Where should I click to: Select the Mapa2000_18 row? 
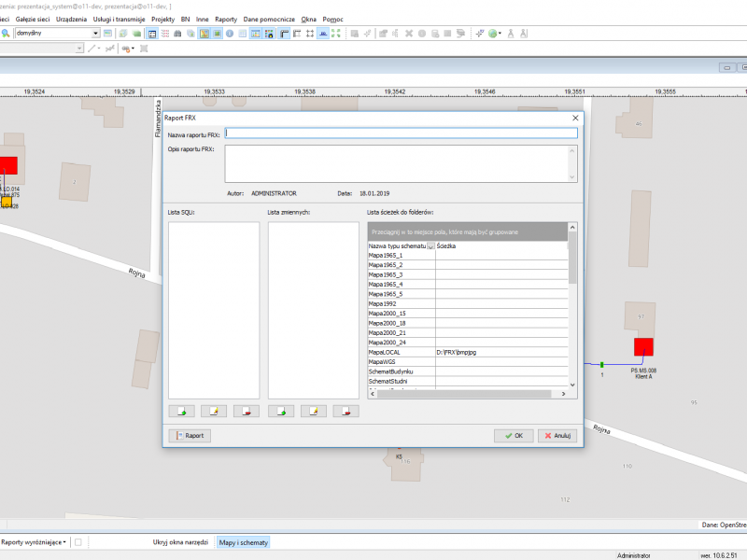(x=468, y=323)
